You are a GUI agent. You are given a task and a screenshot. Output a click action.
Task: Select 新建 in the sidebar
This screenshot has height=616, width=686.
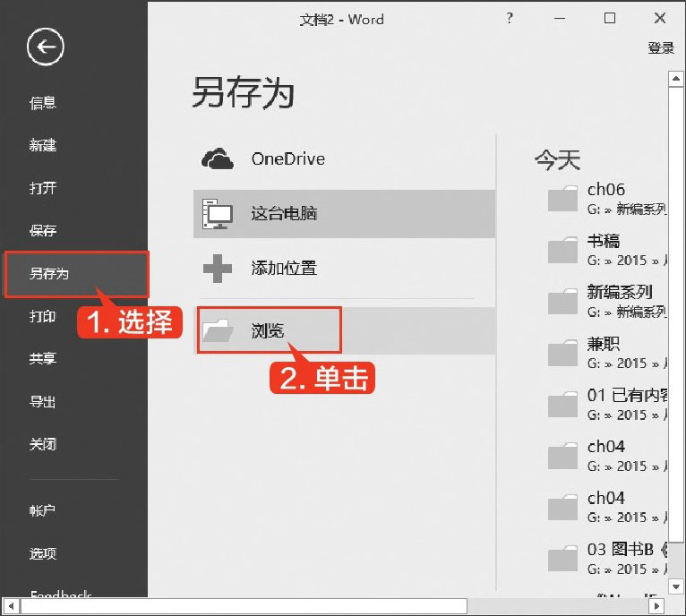pos(43,145)
